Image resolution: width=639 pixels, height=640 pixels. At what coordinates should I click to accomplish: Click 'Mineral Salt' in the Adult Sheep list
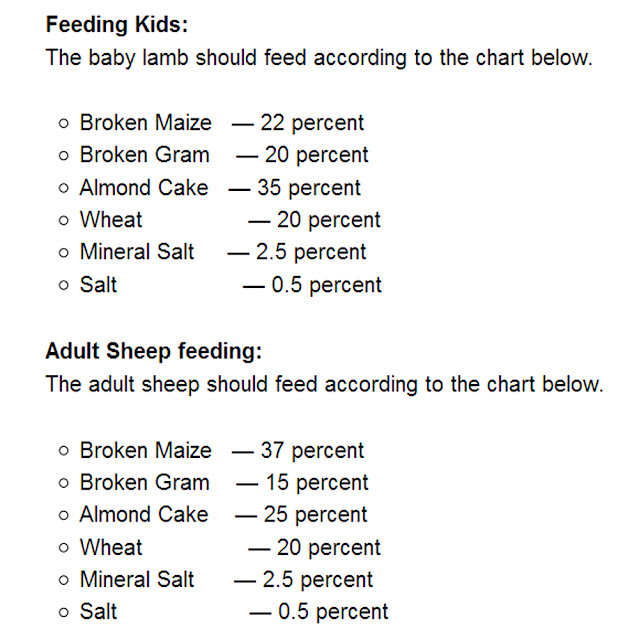pyautogui.click(x=137, y=580)
